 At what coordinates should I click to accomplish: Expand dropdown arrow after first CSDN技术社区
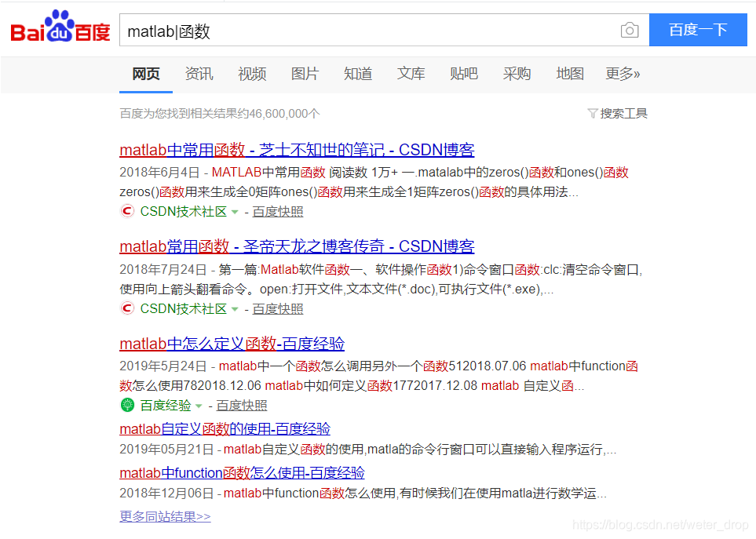click(x=235, y=212)
